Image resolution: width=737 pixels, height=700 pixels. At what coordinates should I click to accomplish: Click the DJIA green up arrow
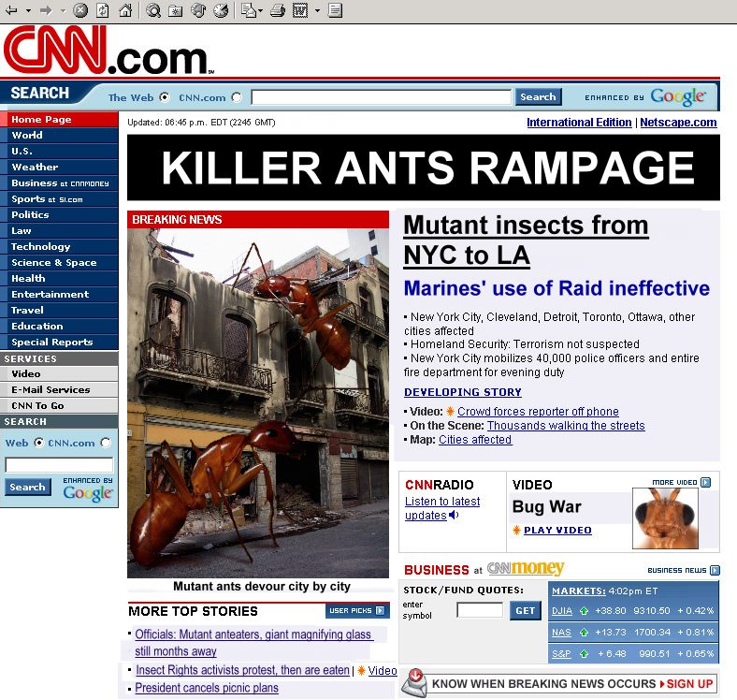click(x=584, y=610)
